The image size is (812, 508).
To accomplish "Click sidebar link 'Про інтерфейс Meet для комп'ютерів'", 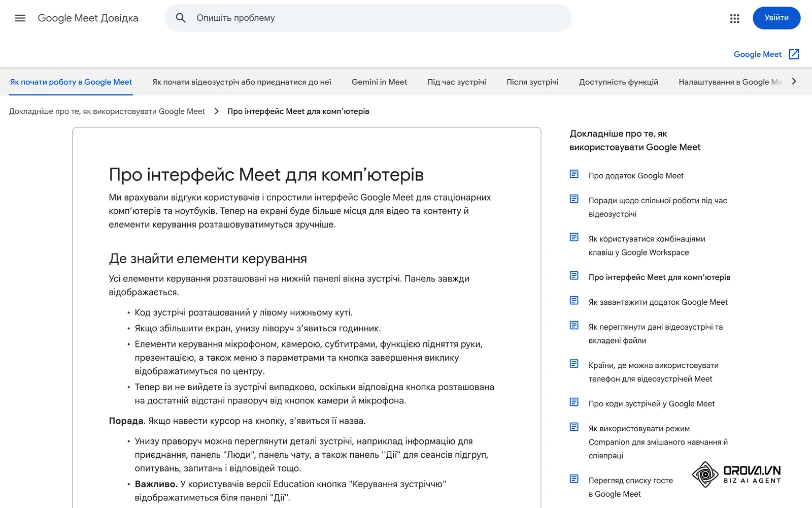I will coord(660,277).
